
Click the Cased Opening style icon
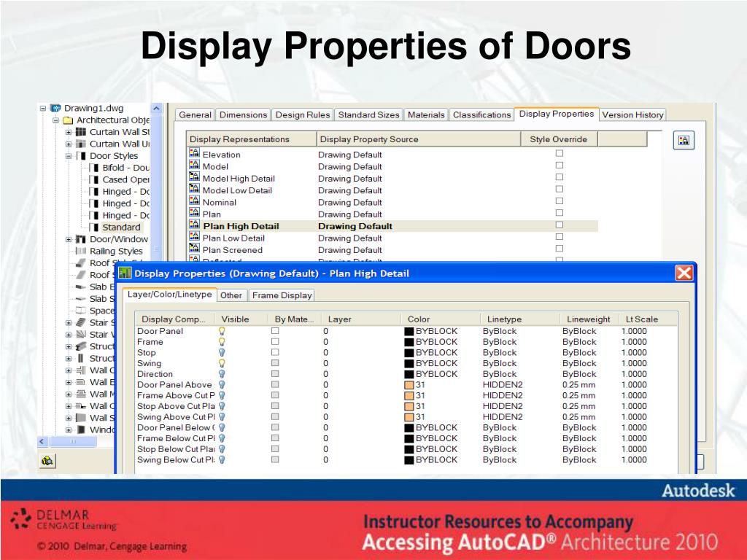coord(94,179)
